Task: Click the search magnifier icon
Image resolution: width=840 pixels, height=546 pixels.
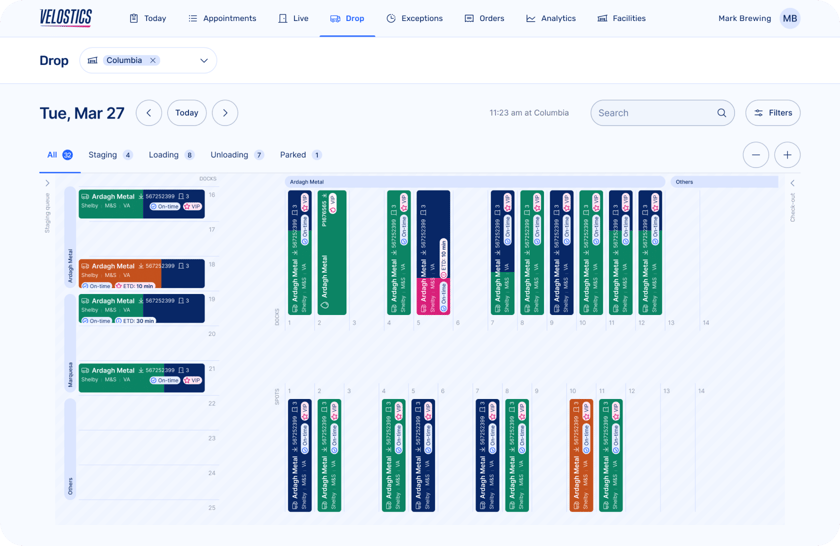Action: point(722,113)
